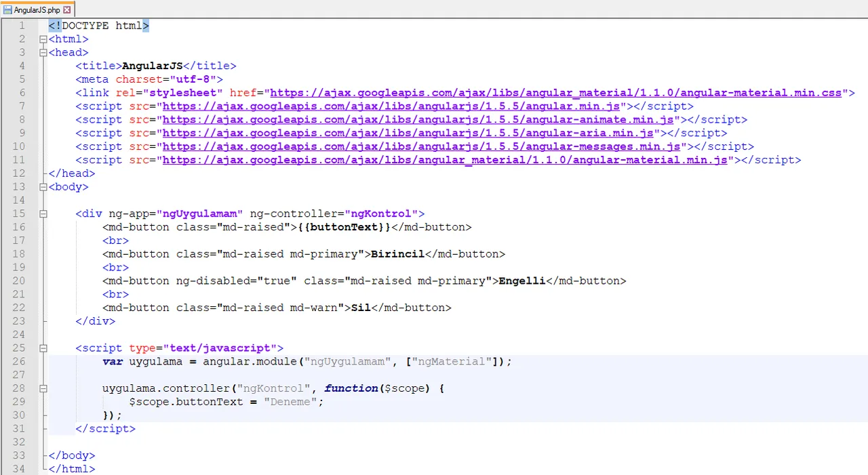Click the <br> tag on line 17
868x475 pixels.
[x=116, y=241]
